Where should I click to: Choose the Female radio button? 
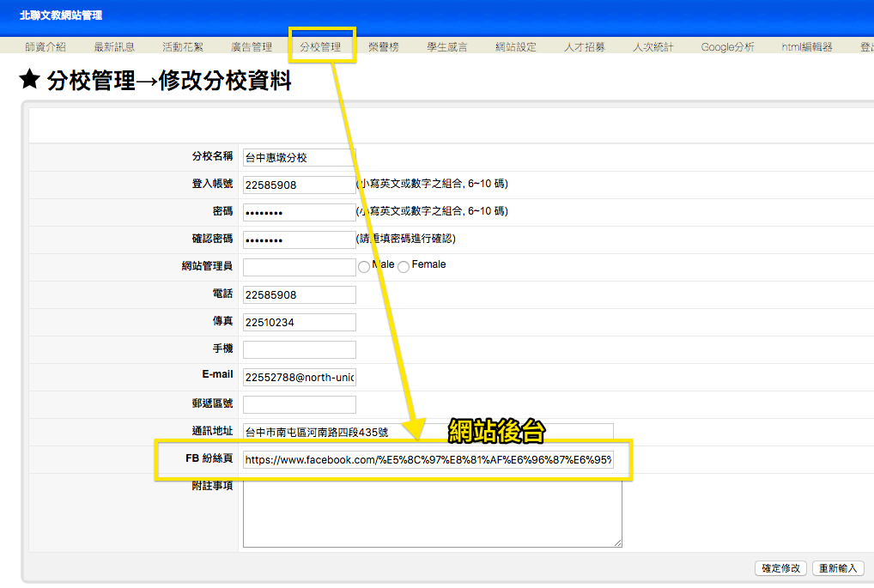404,267
